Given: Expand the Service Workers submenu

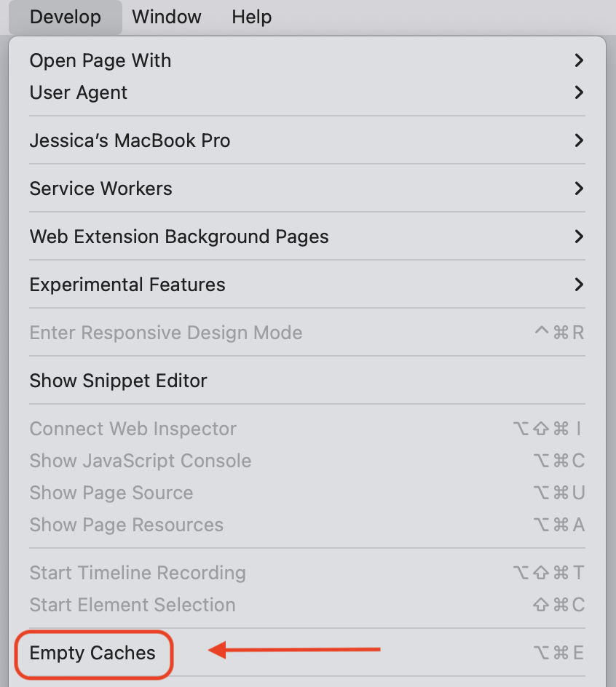Looking at the screenshot, I should [x=100, y=188].
